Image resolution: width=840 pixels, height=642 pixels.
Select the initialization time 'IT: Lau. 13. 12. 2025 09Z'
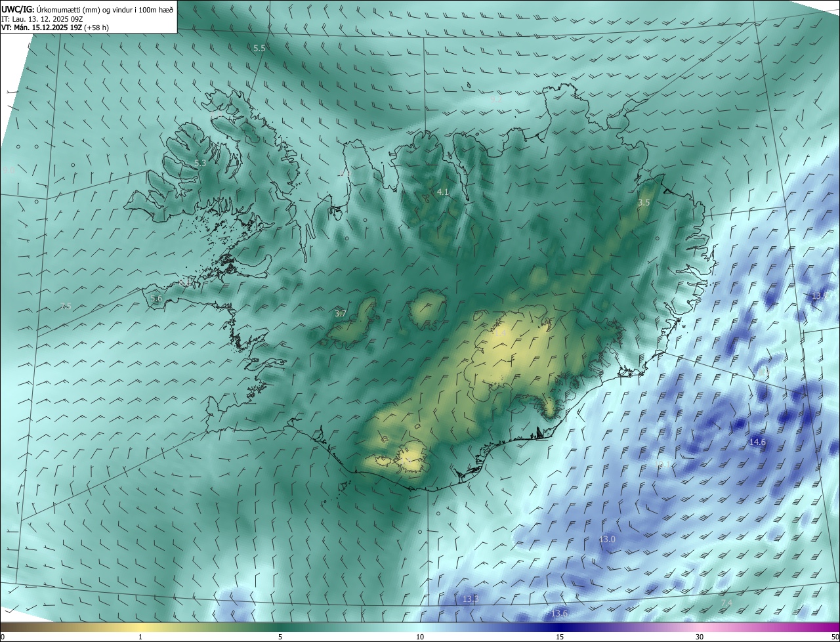pyautogui.click(x=41, y=19)
